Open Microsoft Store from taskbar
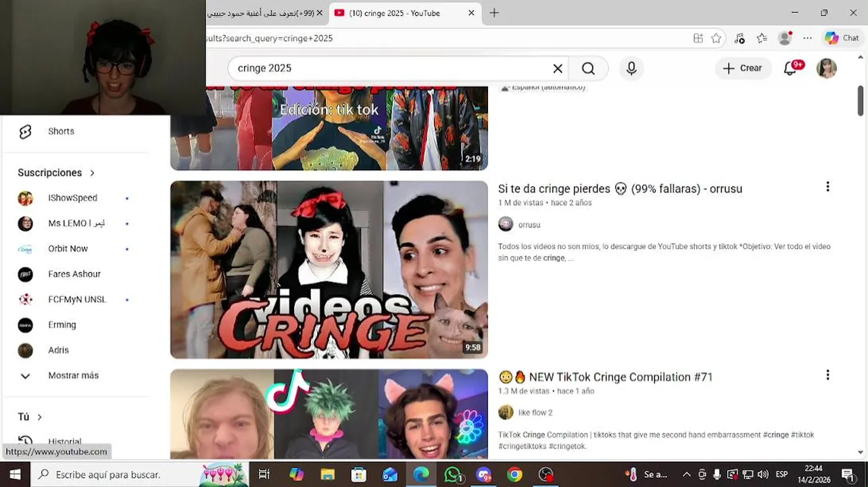The width and height of the screenshot is (868, 487). coord(358,474)
